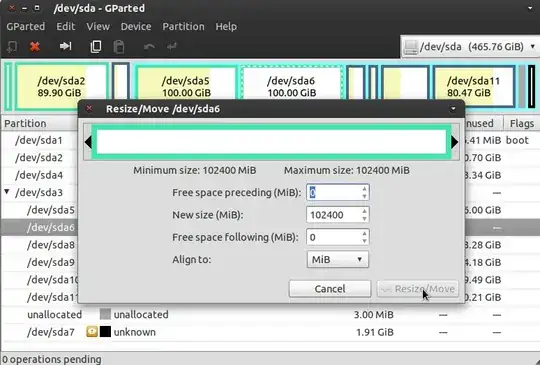
Task: Click the '0 operations pending' status text
Action: (52, 359)
